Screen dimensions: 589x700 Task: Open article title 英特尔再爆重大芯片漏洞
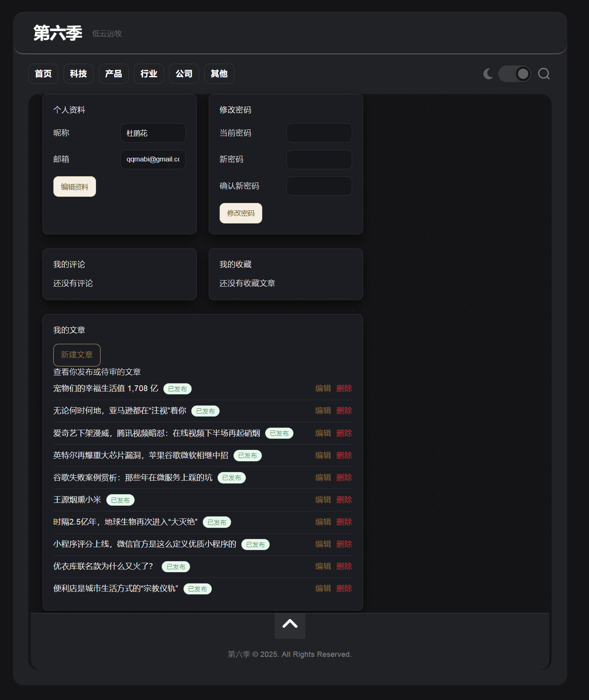point(141,455)
